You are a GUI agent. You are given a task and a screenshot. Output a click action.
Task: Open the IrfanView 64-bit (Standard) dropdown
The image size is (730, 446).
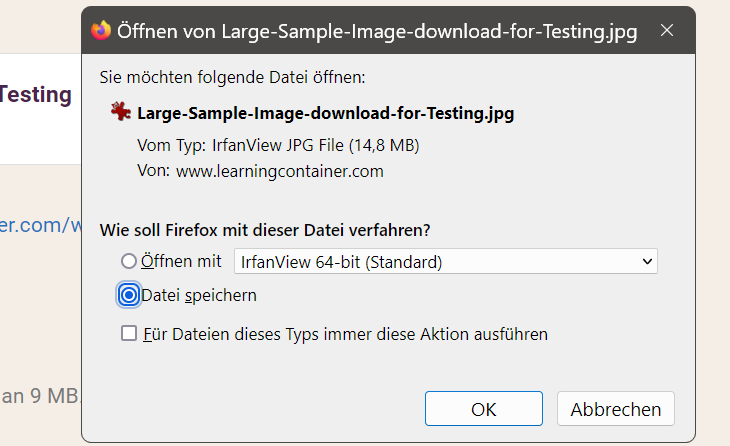click(x=445, y=262)
